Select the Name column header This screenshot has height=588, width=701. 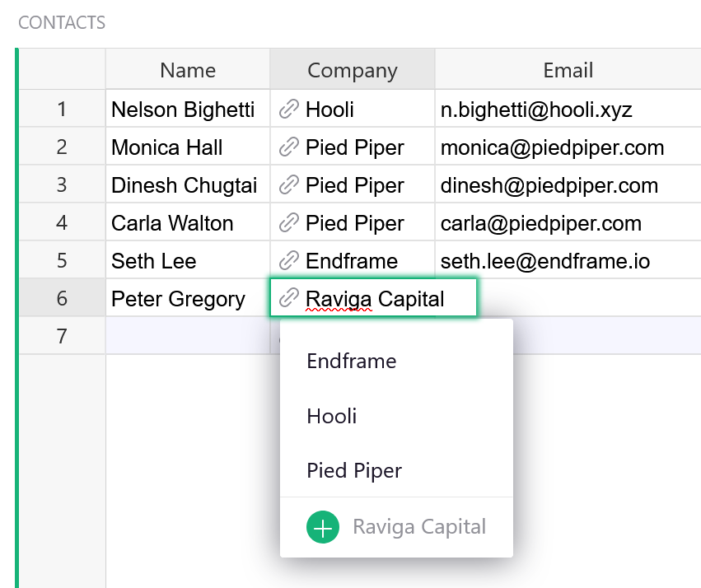click(x=188, y=71)
